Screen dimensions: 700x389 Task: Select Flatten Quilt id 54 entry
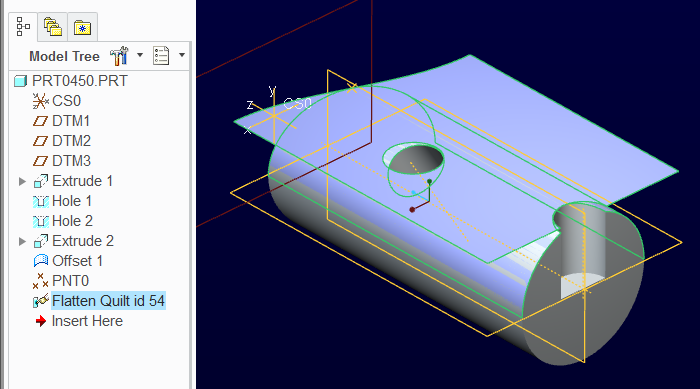pyautogui.click(x=108, y=301)
